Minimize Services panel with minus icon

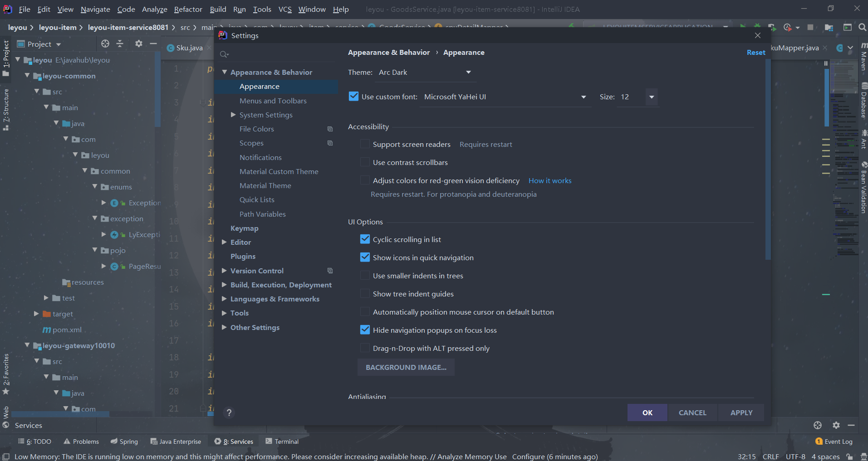[851, 425]
